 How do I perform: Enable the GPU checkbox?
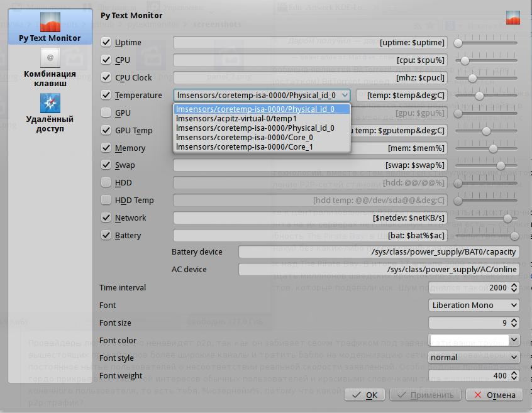[x=106, y=113]
